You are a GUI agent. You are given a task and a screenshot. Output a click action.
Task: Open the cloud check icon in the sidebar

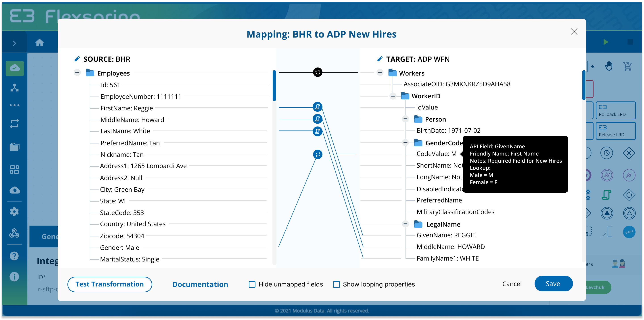tap(15, 68)
